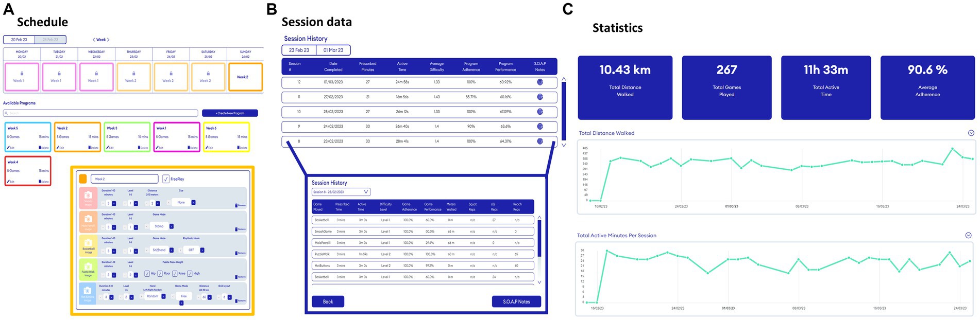
Task: Remove the Mole Patrol game row
Action: pyautogui.click(x=241, y=229)
